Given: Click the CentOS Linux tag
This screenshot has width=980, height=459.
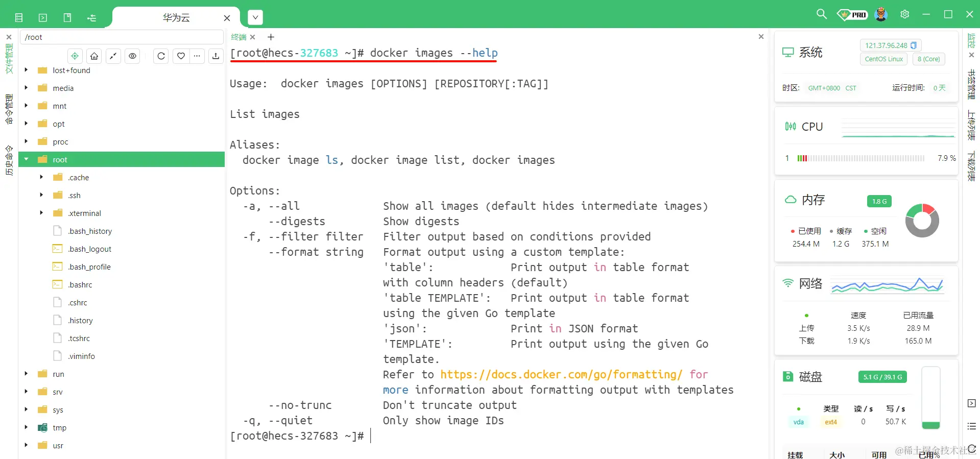Looking at the screenshot, I should 884,59.
